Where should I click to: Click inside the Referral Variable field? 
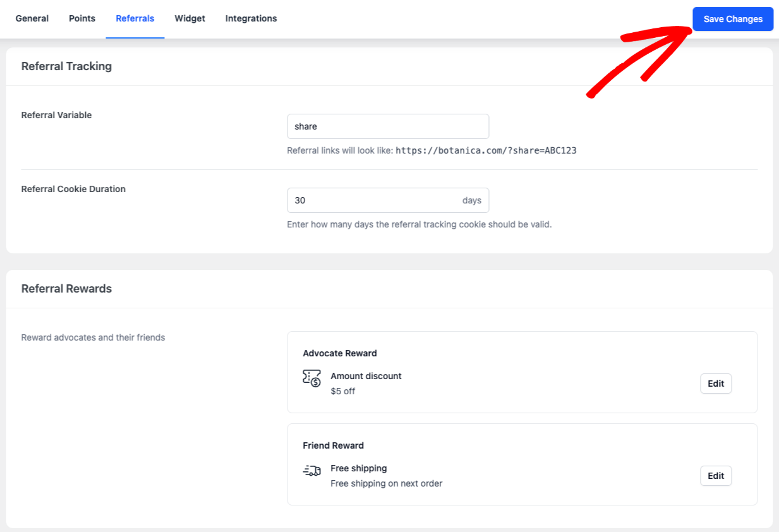[x=388, y=126]
